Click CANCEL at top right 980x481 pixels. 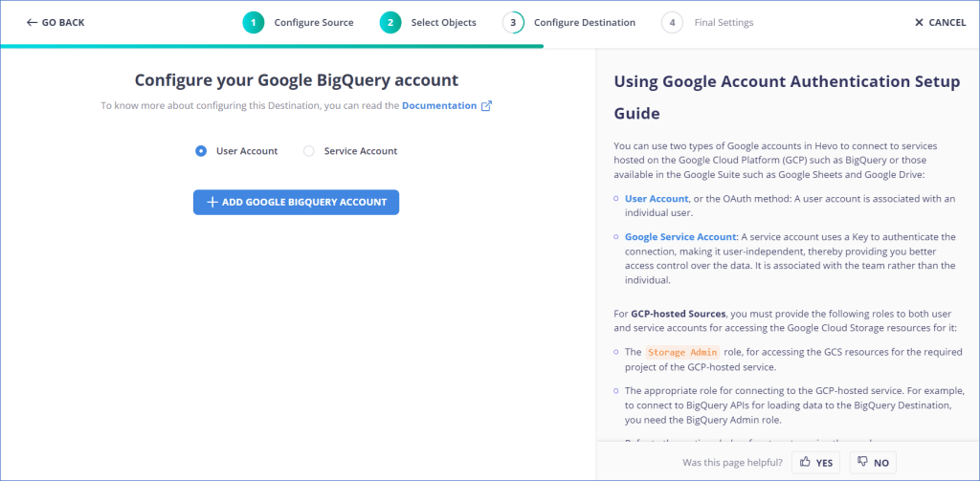click(940, 23)
